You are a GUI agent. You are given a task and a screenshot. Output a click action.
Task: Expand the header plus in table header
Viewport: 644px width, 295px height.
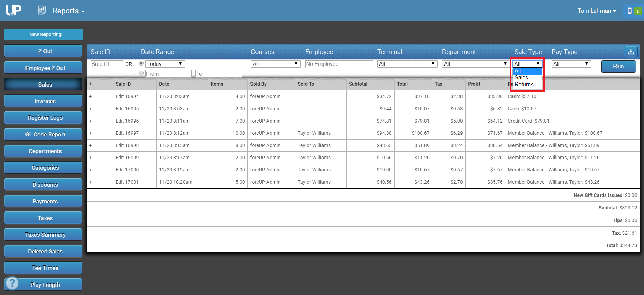[90, 84]
